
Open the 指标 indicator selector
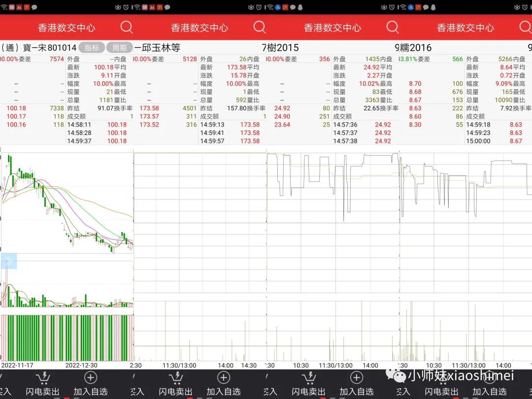(x=92, y=47)
